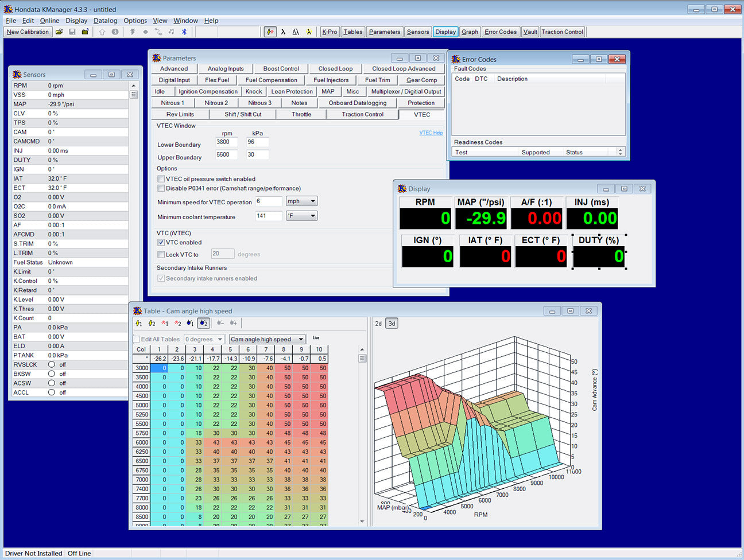This screenshot has height=560, width=744.
Task: Open the mph speed unit dropdown
Action: [x=302, y=201]
